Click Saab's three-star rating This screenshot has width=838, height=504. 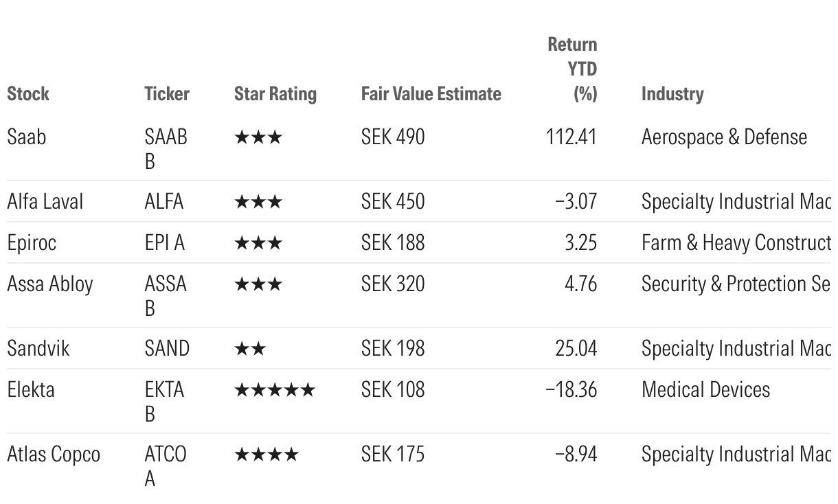coord(258,138)
